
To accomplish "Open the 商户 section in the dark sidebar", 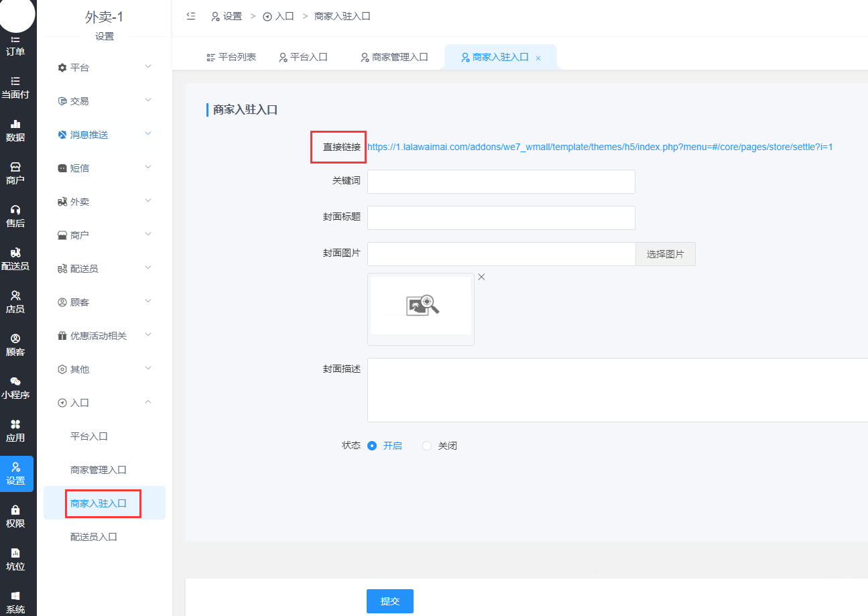I will [15, 174].
